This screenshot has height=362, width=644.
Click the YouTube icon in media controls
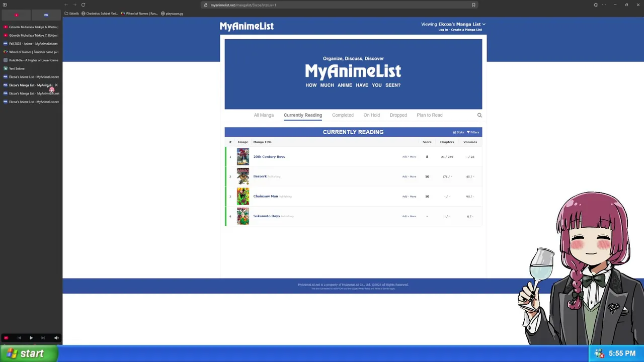6,338
